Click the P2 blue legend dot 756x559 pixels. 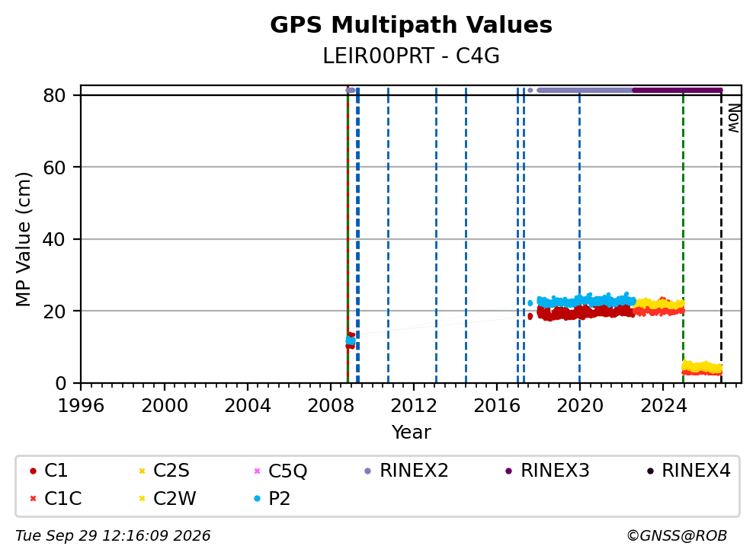click(257, 498)
